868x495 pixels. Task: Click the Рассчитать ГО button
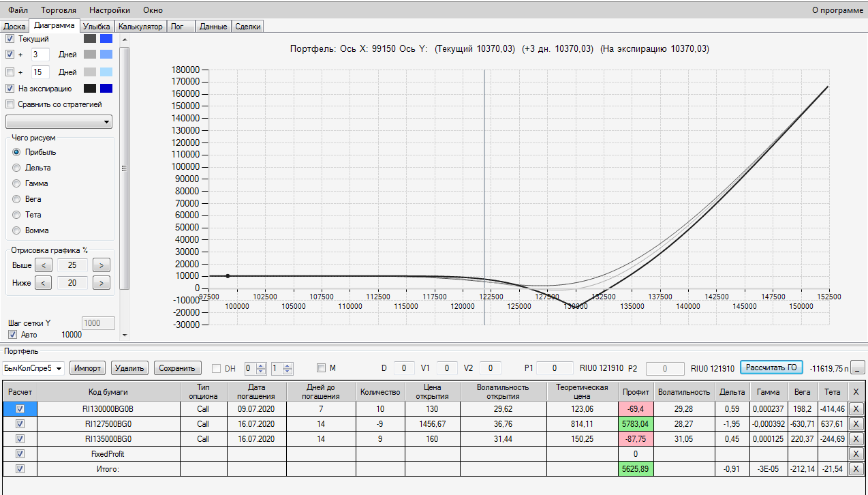coord(772,367)
